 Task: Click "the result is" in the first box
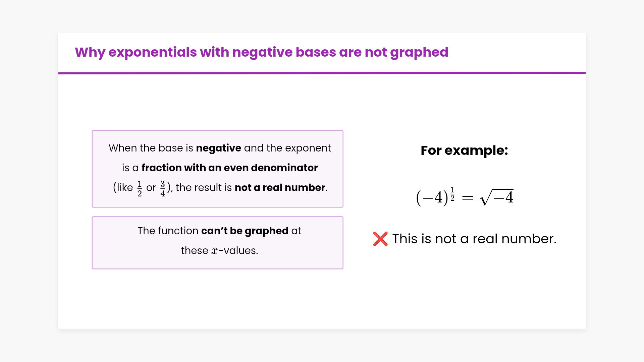coord(204,188)
